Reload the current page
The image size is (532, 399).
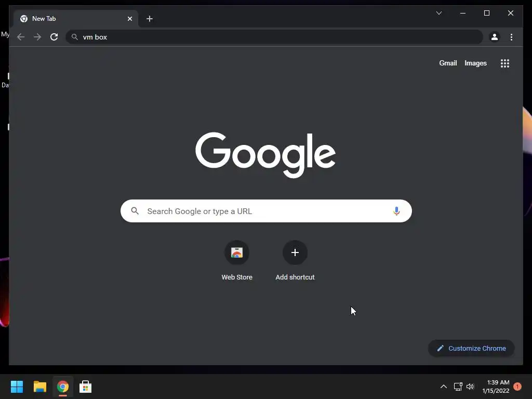54,37
